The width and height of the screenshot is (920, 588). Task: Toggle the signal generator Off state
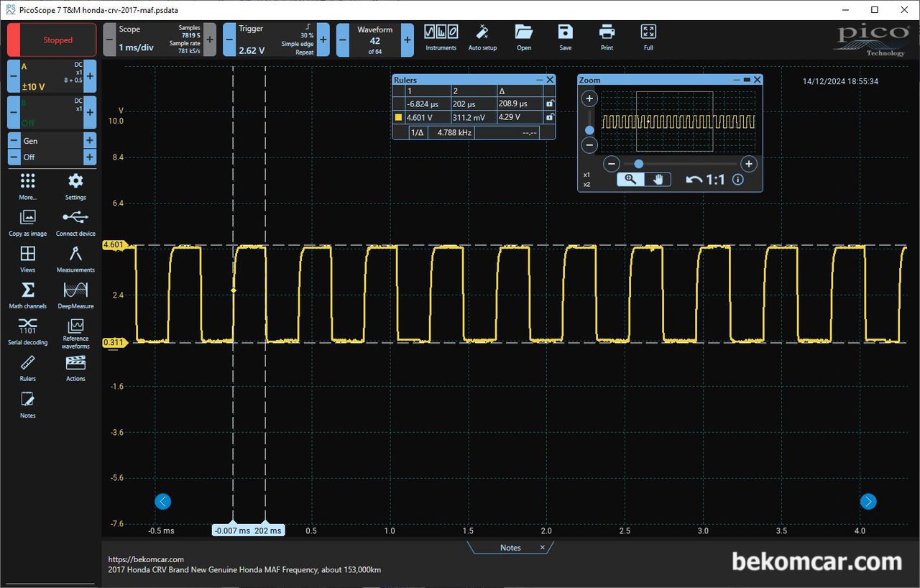52,157
